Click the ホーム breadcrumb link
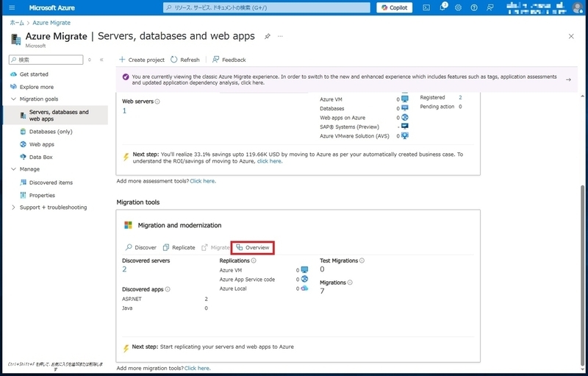The image size is (588, 376). (x=17, y=23)
